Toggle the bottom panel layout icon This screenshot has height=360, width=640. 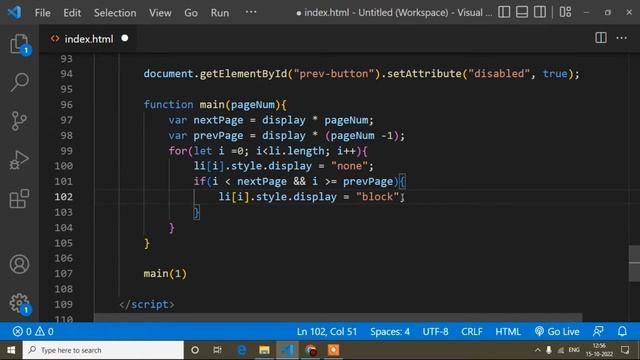coord(522,12)
